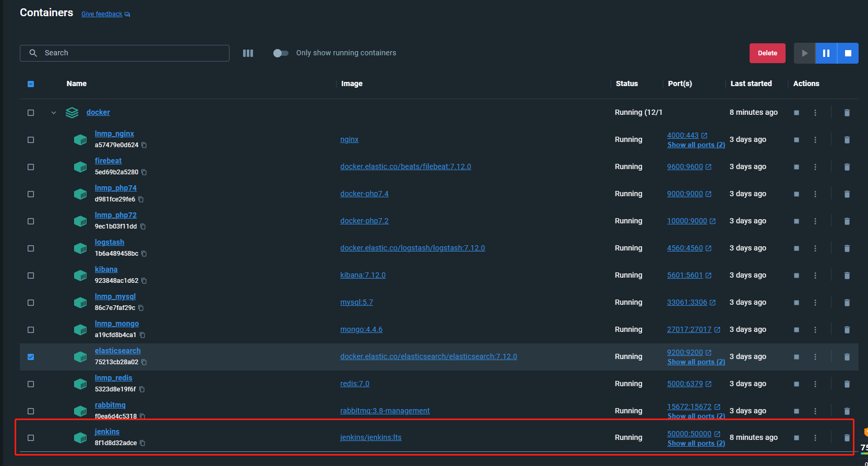Stop the lnmp_php72 container
The image size is (868, 466).
click(797, 221)
